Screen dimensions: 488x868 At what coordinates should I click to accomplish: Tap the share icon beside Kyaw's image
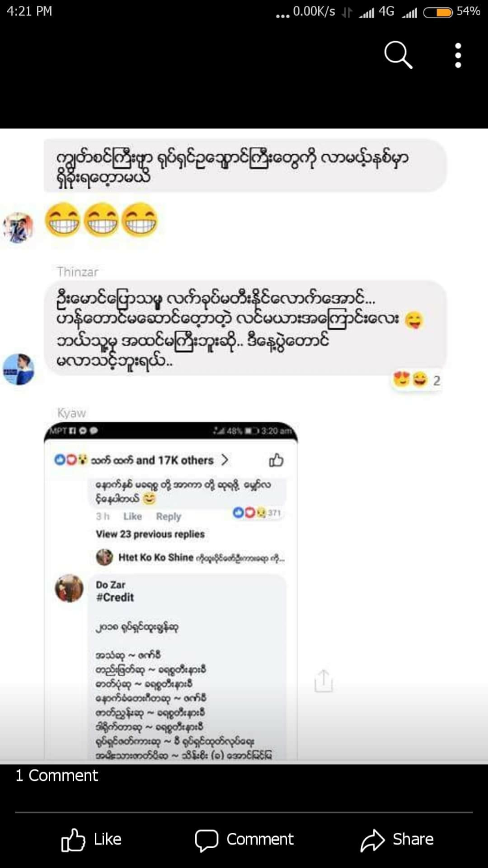(323, 681)
